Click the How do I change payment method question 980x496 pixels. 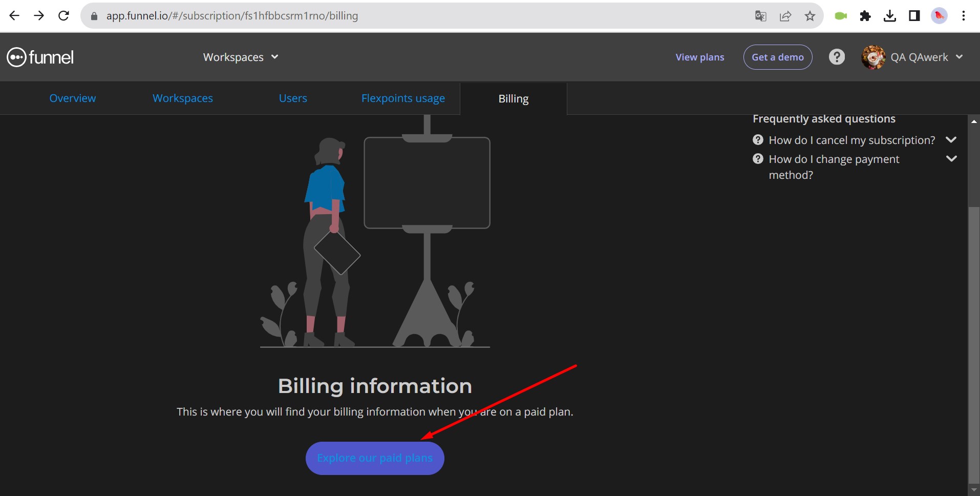(834, 167)
